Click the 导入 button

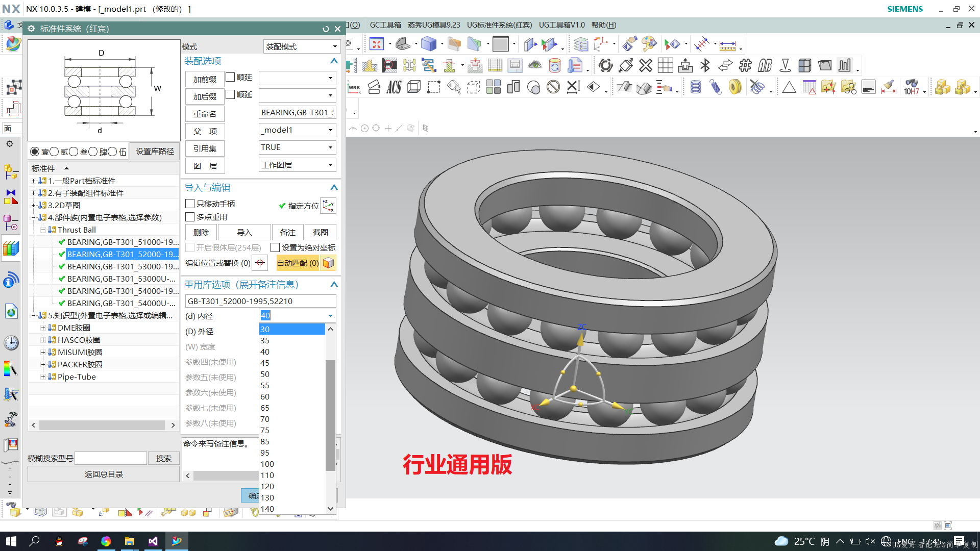(x=244, y=232)
